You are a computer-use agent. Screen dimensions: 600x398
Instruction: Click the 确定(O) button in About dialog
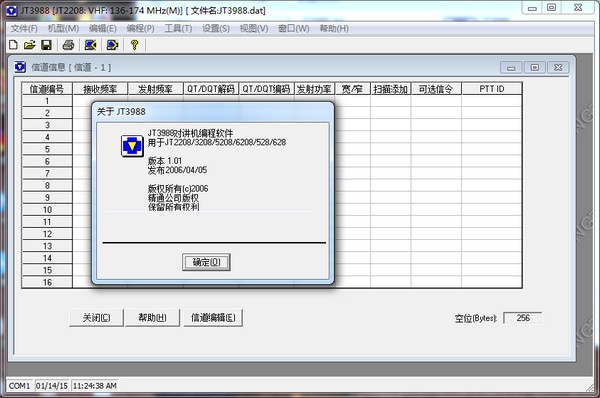click(x=206, y=262)
